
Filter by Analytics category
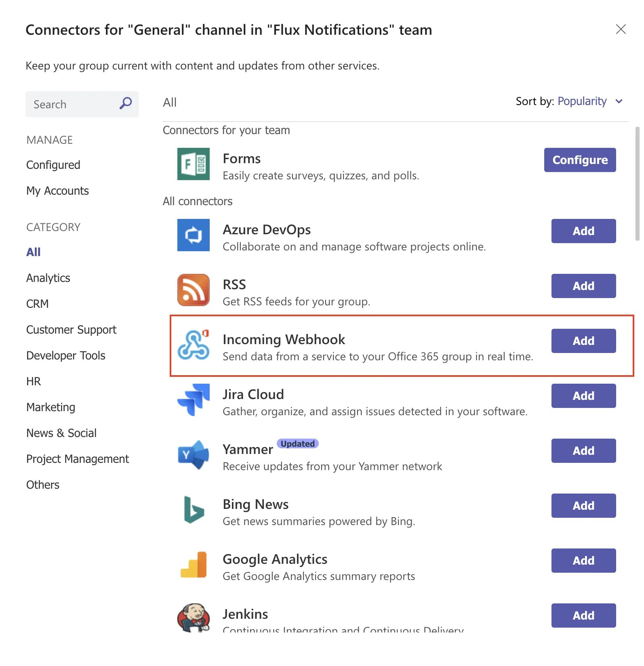(48, 278)
